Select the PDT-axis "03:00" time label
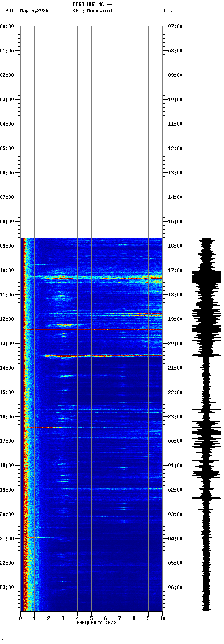The image size is (224, 644). pos(7,100)
